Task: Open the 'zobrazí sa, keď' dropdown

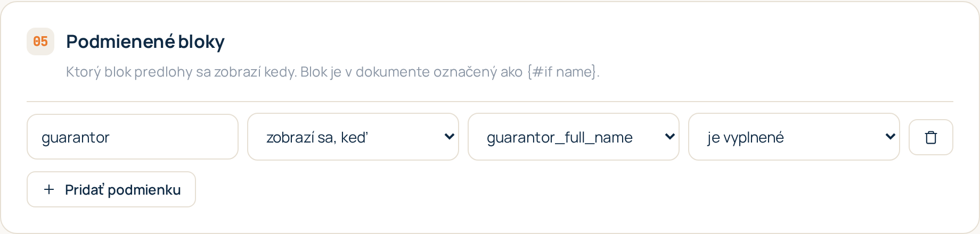Action: (353, 137)
